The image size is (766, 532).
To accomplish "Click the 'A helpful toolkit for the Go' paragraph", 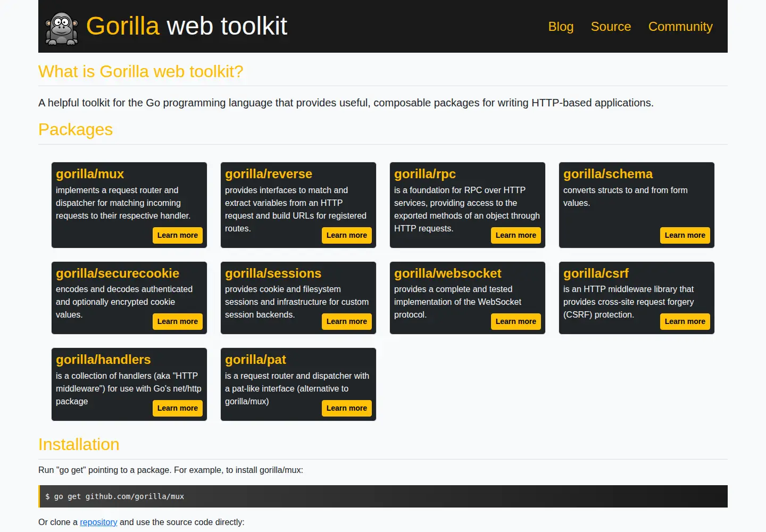I will click(x=346, y=103).
